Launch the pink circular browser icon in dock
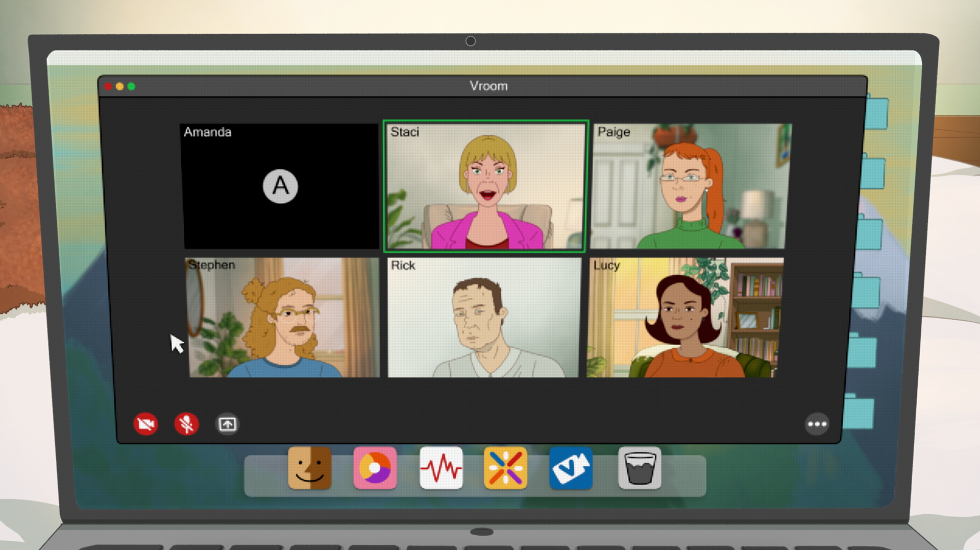 (x=375, y=468)
